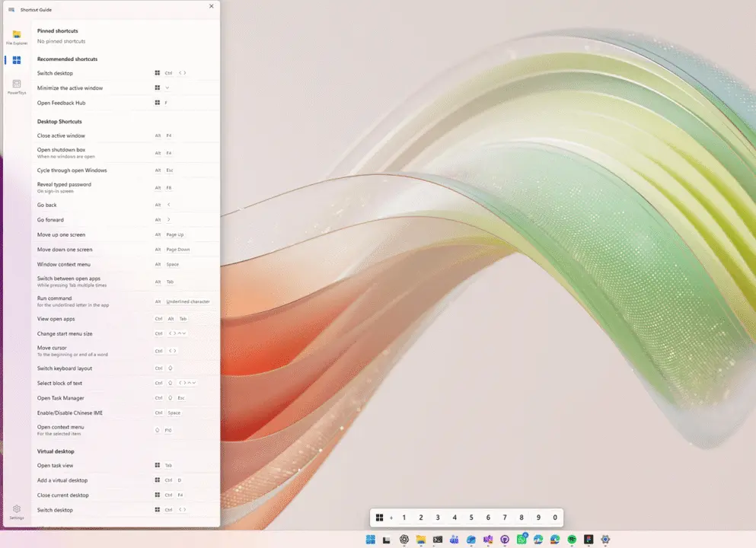Select the 'Move cursor' shortcut row

(126, 351)
